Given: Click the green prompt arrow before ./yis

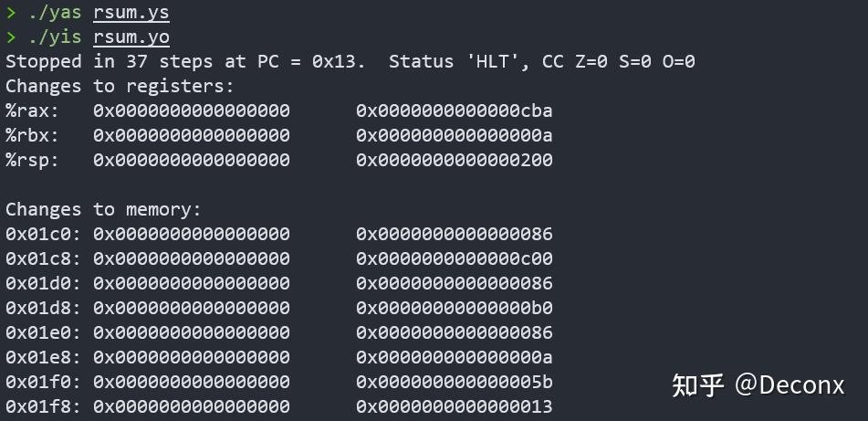Looking at the screenshot, I should pyautogui.click(x=10, y=37).
